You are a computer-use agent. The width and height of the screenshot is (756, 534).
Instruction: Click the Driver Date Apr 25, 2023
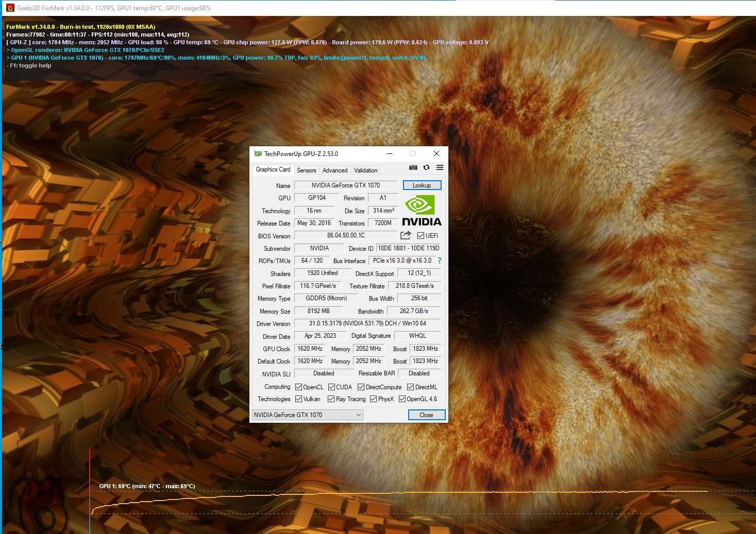[320, 336]
